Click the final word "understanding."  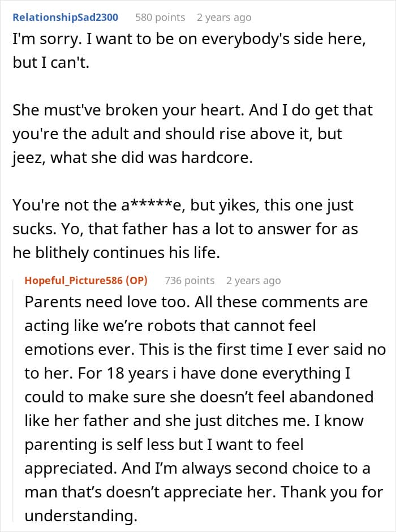[81, 516]
